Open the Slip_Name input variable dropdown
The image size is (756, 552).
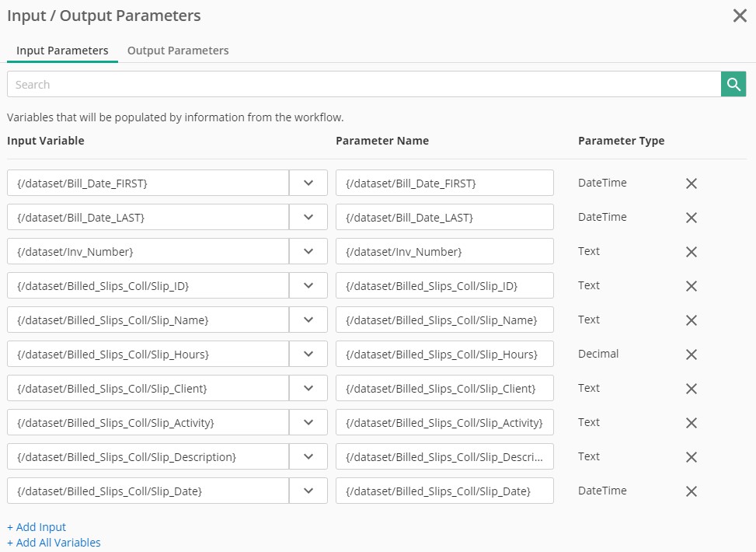(308, 320)
